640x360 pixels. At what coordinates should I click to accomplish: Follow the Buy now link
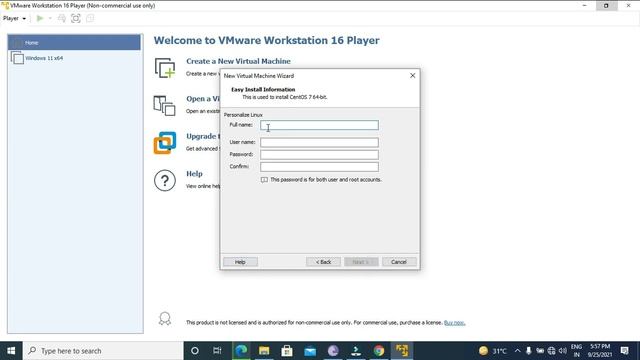(454, 323)
